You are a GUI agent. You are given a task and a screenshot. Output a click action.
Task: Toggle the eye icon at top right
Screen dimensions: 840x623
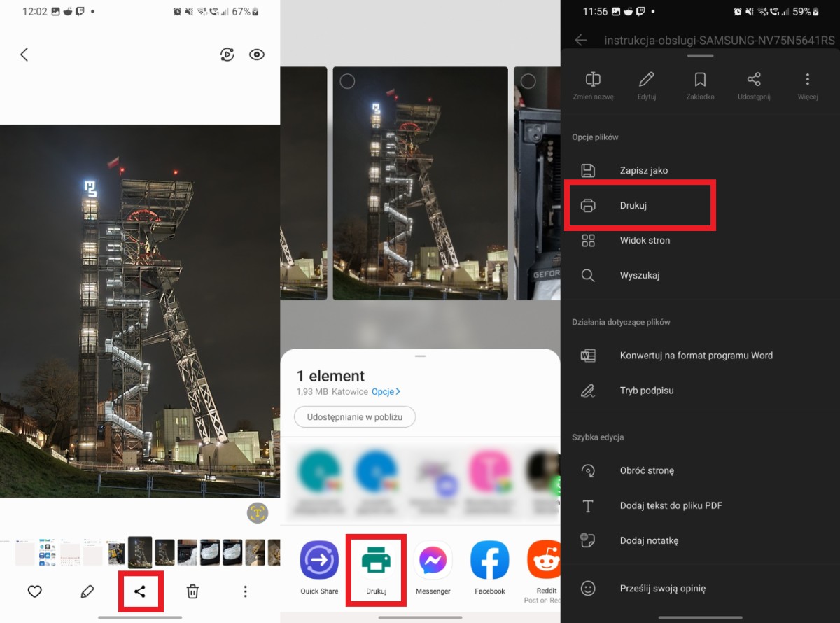[257, 55]
